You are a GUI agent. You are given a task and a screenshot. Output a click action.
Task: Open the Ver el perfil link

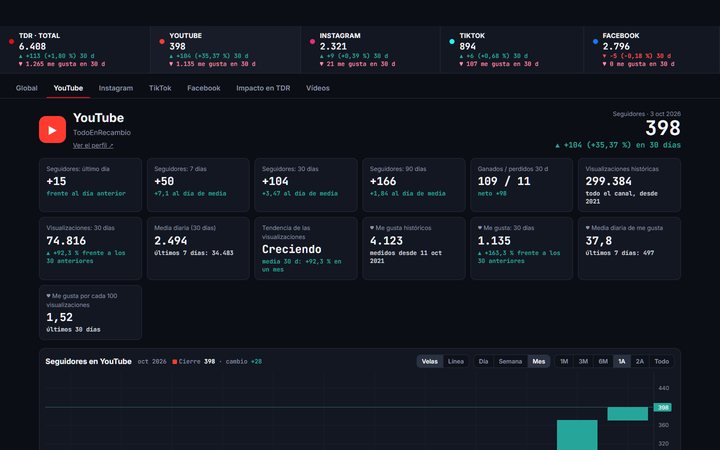pos(93,146)
